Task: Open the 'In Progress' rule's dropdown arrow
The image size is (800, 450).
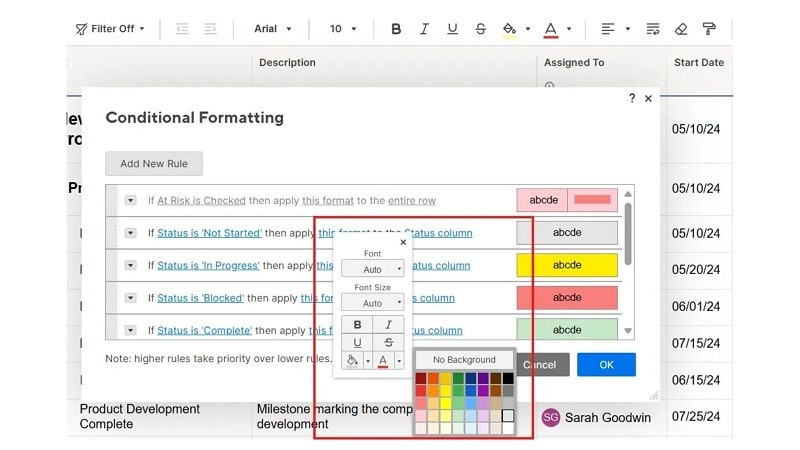Action: click(131, 265)
